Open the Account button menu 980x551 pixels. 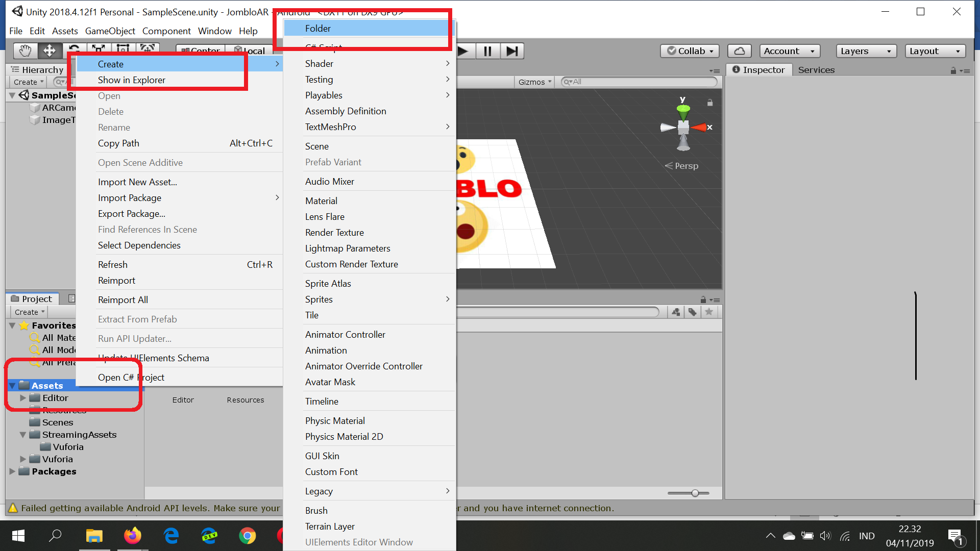coord(789,51)
